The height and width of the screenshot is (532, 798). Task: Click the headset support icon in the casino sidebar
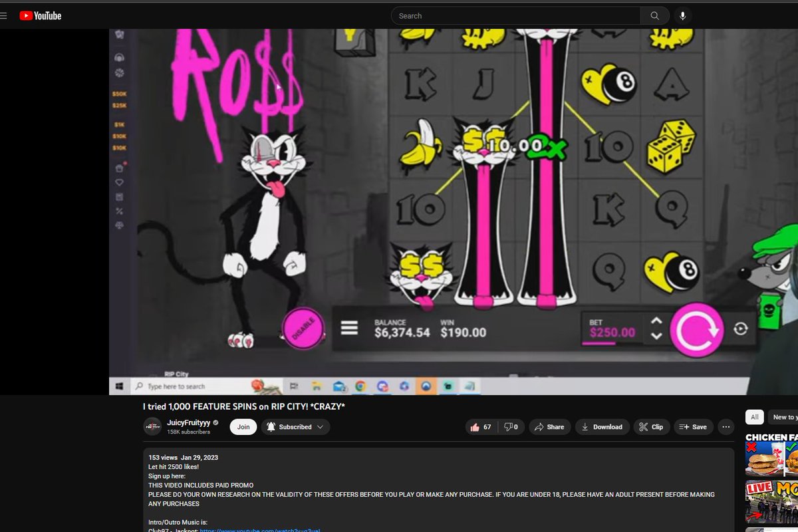pyautogui.click(x=120, y=58)
